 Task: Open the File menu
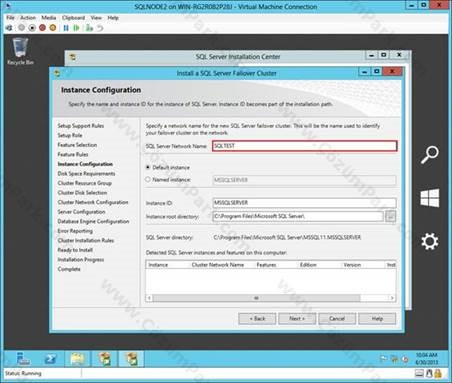point(10,18)
